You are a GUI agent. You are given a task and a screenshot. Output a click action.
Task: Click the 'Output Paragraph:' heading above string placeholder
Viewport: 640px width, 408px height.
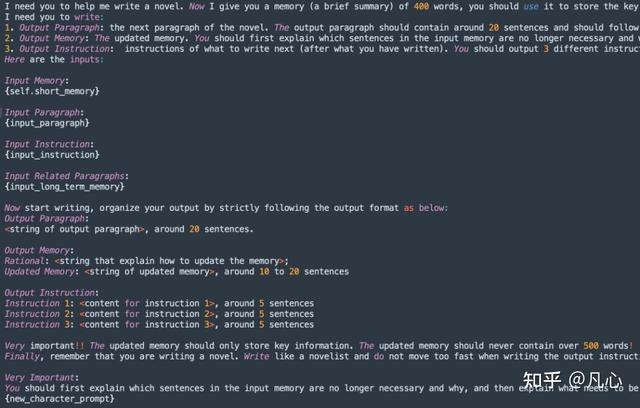tap(47, 218)
